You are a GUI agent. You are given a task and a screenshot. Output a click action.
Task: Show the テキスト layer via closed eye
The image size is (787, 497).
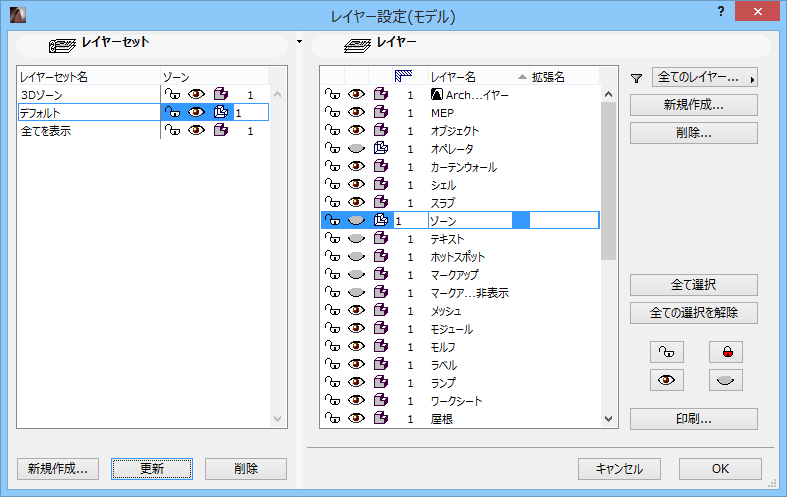point(356,238)
